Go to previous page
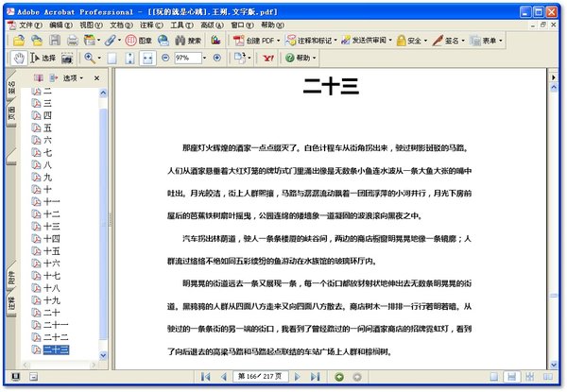The image size is (567, 392). click(224, 377)
